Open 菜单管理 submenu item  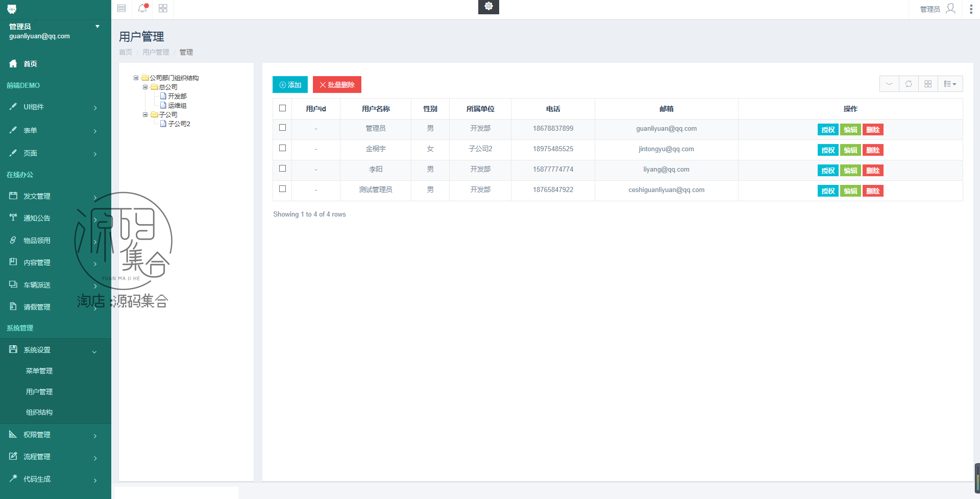[39, 371]
